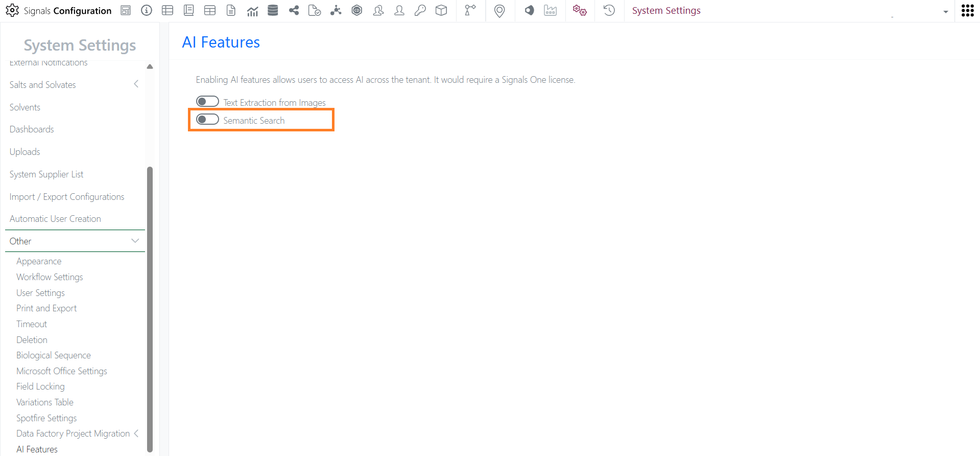This screenshot has width=980, height=456.
Task: Click the sidebar scroll up arrow
Action: click(x=150, y=66)
